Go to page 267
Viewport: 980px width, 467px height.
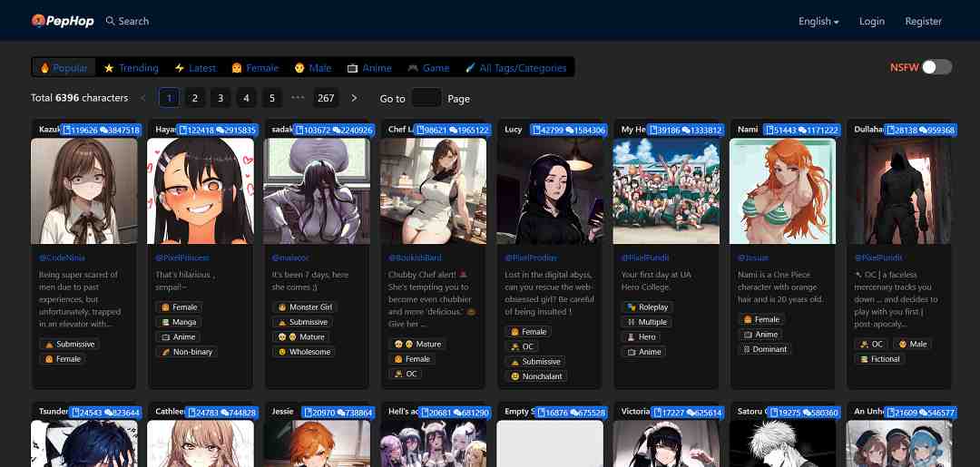point(326,98)
